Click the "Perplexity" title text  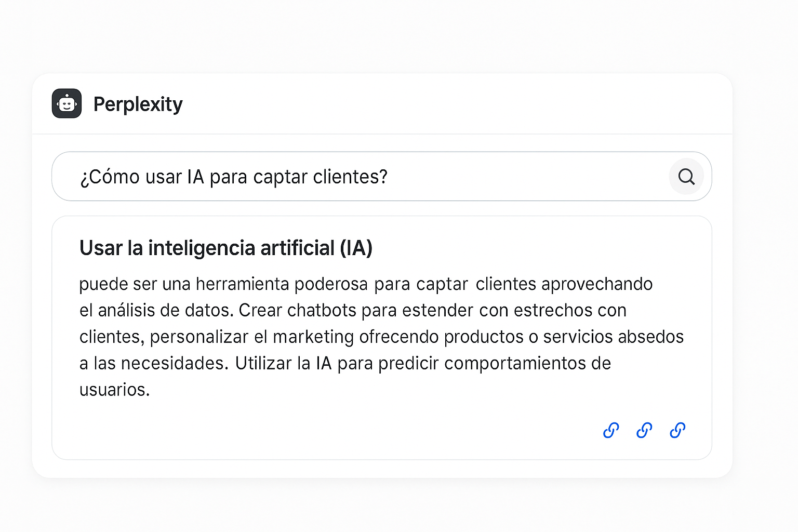138,104
